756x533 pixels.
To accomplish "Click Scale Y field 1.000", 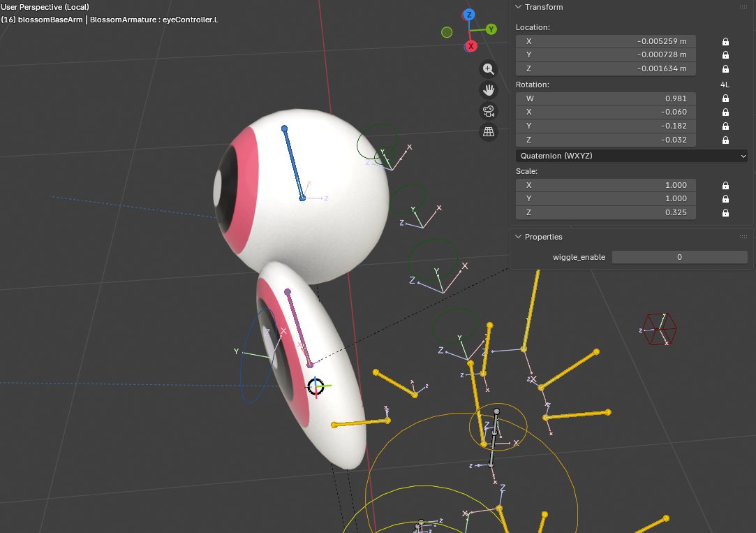I will (606, 198).
